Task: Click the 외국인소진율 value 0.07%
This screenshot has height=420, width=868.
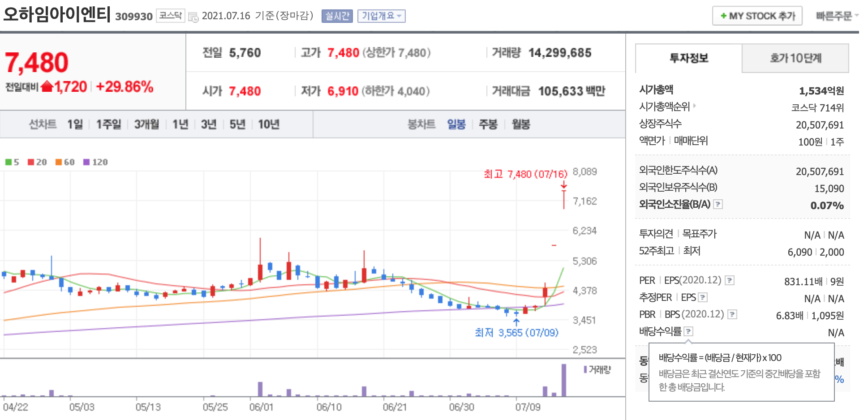Action: [827, 206]
